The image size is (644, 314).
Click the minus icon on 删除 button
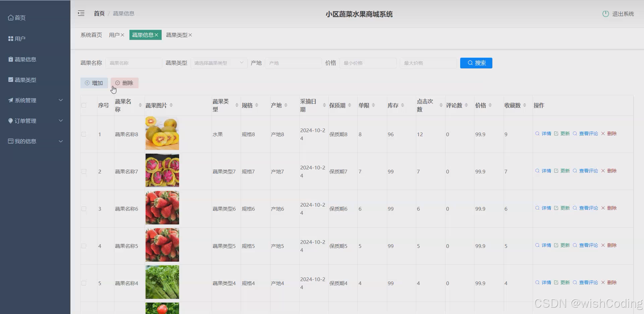click(x=117, y=83)
